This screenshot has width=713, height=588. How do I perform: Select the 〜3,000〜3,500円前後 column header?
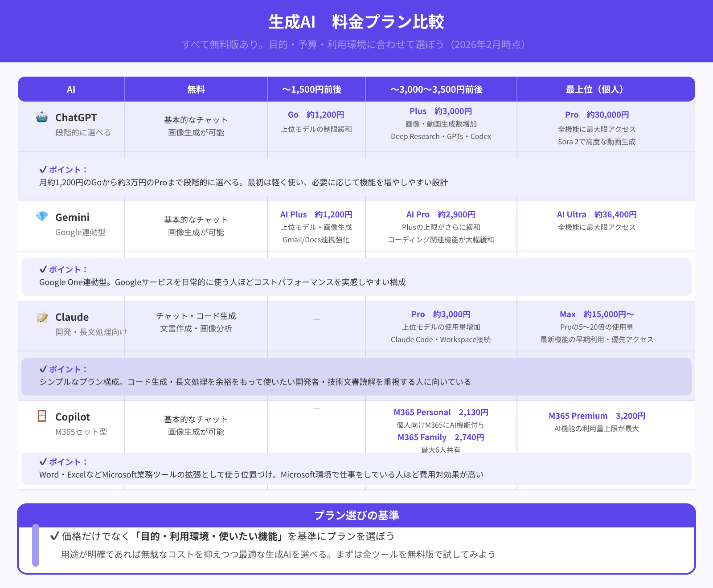(x=441, y=90)
